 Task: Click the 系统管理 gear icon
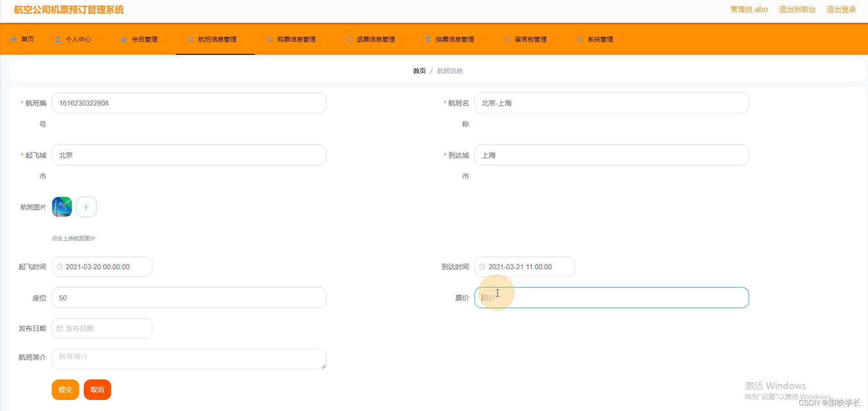[x=580, y=39]
